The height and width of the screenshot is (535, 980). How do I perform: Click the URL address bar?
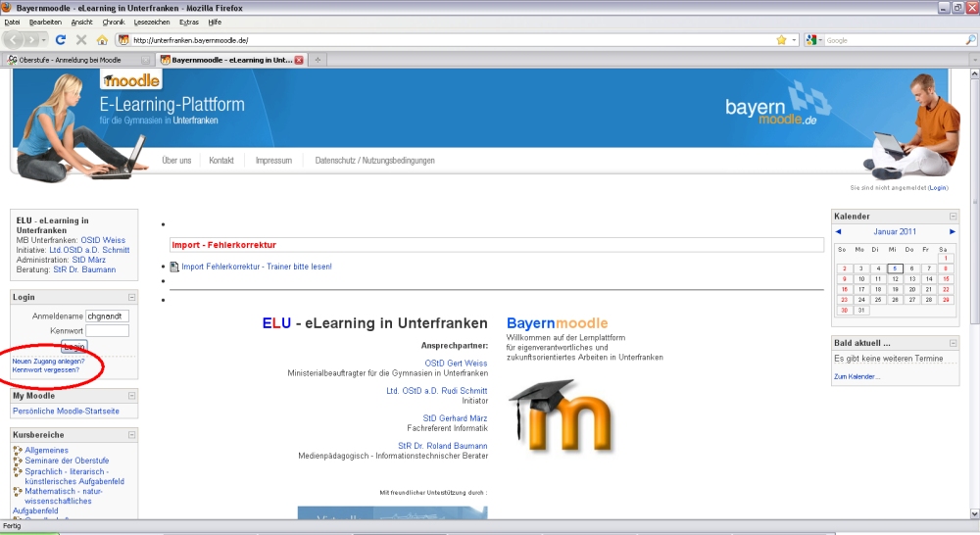click(450, 40)
